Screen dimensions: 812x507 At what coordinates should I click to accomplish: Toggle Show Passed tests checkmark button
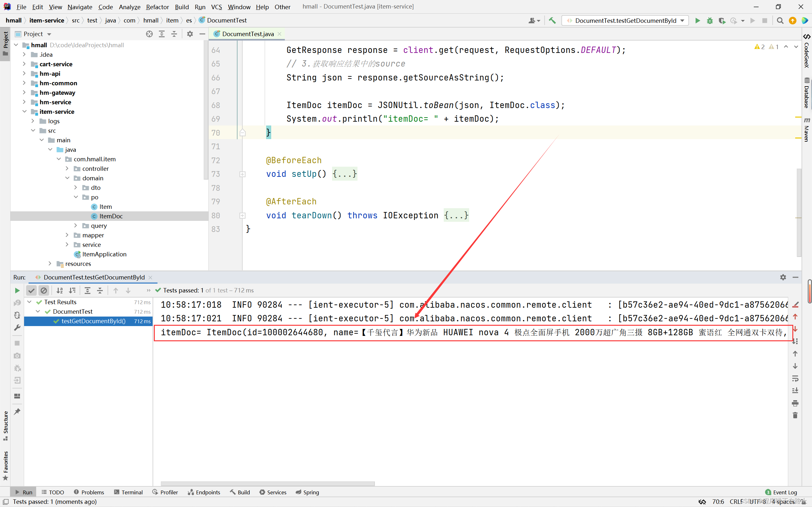click(x=31, y=290)
